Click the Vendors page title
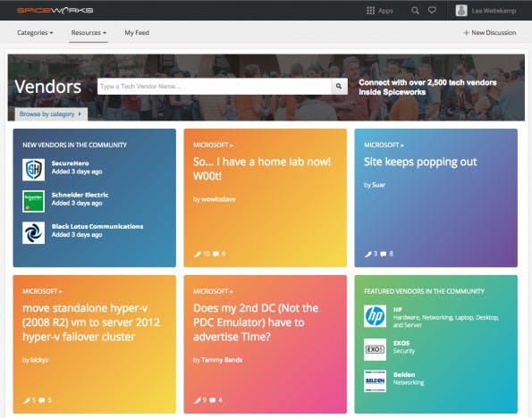This screenshot has height=418, width=532. [48, 87]
